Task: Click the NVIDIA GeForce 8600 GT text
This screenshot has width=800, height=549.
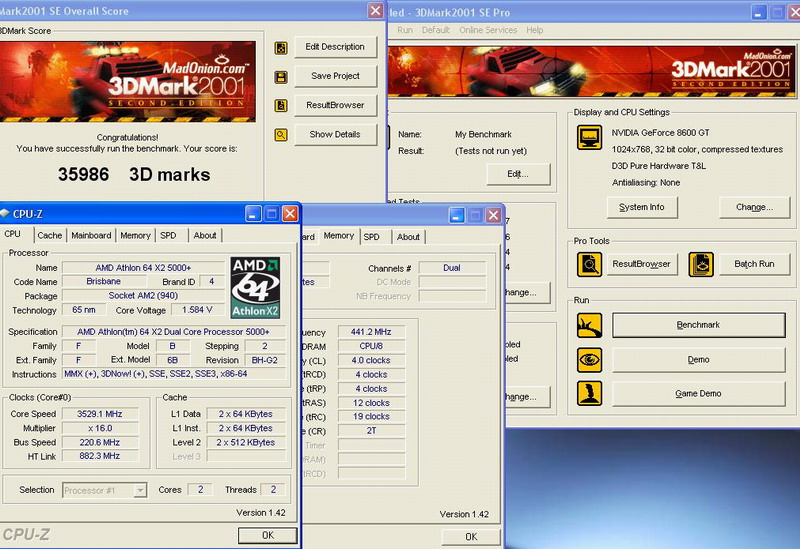Action: click(x=661, y=133)
